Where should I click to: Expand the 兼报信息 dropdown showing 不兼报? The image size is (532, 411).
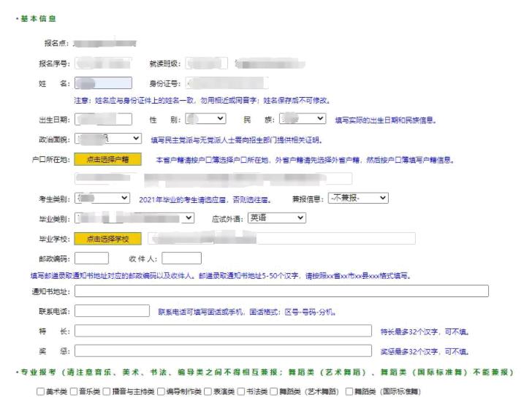pyautogui.click(x=358, y=198)
